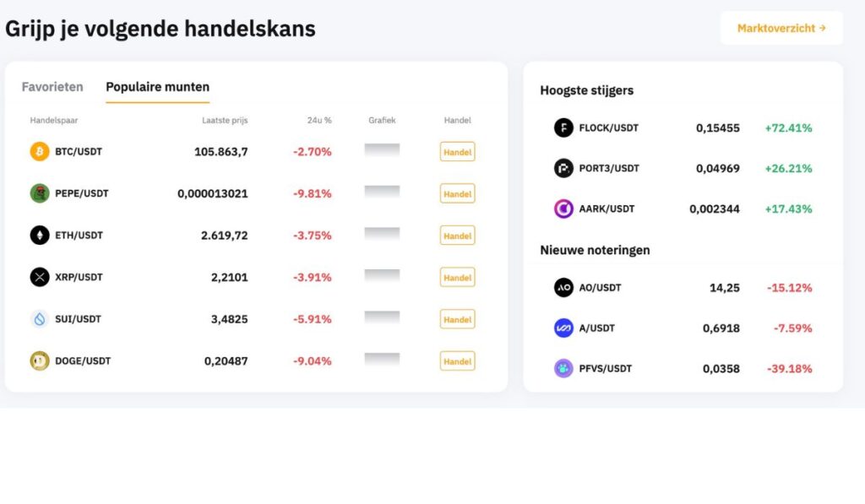Viewport: 865px width, 504px height.
Task: Click the AO token icon
Action: click(x=563, y=288)
